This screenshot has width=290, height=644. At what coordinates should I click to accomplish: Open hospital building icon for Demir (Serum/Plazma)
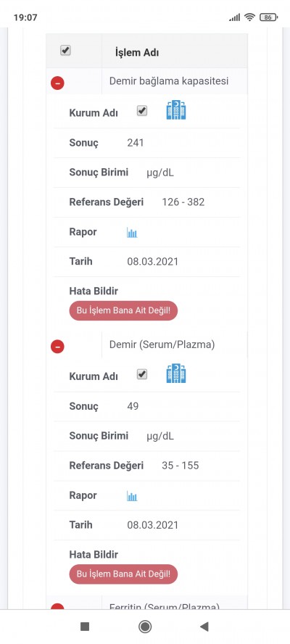(176, 373)
